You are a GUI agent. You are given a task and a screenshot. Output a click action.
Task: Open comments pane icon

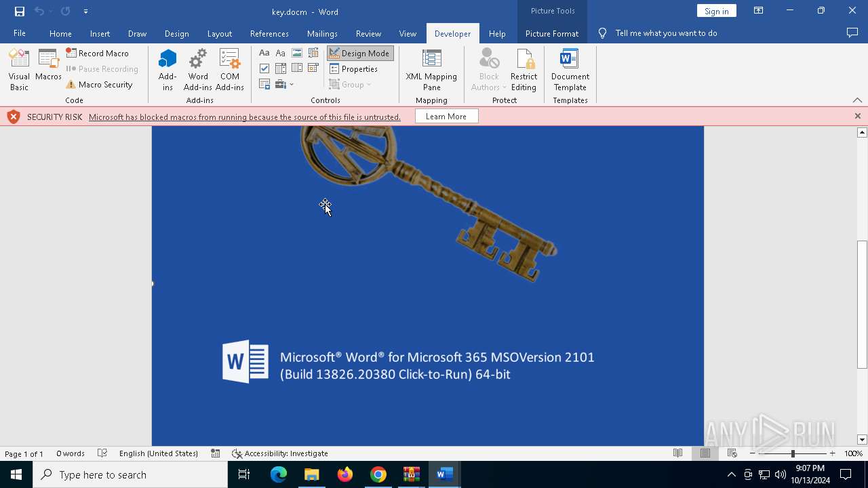pos(852,33)
